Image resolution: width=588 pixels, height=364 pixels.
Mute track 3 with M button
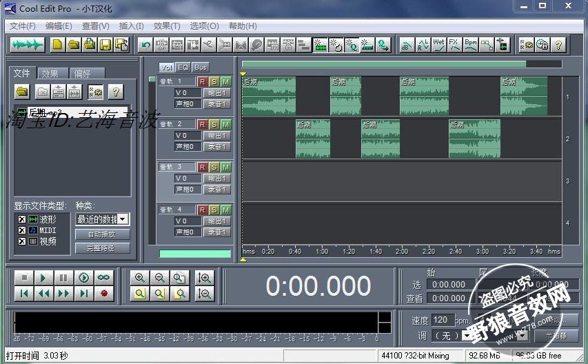click(225, 168)
